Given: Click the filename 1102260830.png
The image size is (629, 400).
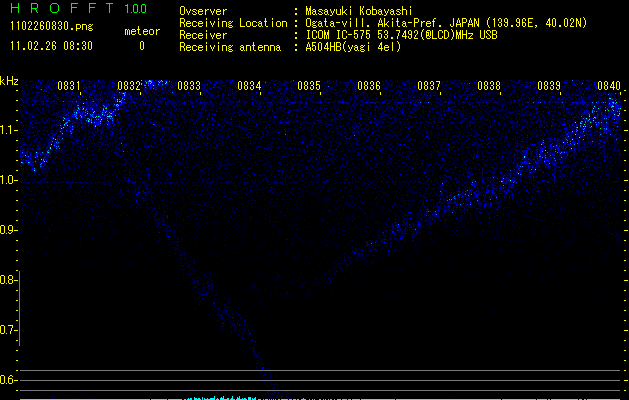Looking at the screenshot, I should 52,26.
